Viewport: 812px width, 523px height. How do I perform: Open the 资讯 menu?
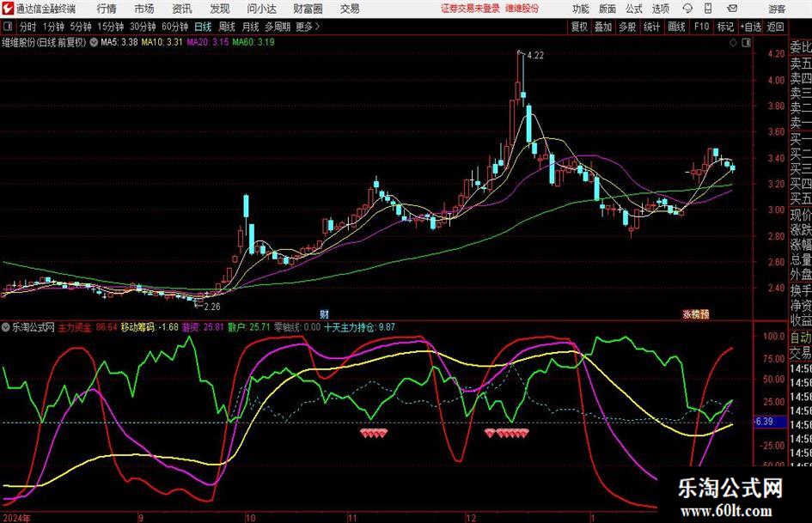[x=182, y=9]
